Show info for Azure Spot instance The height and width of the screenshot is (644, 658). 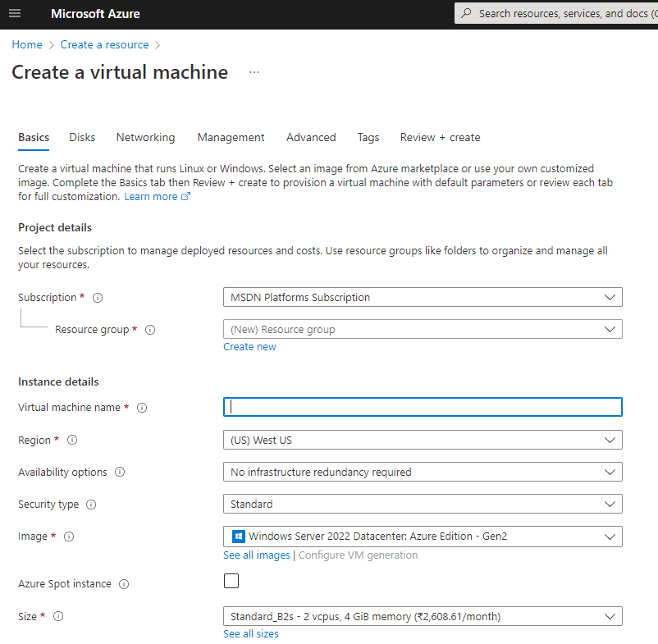coord(124,584)
